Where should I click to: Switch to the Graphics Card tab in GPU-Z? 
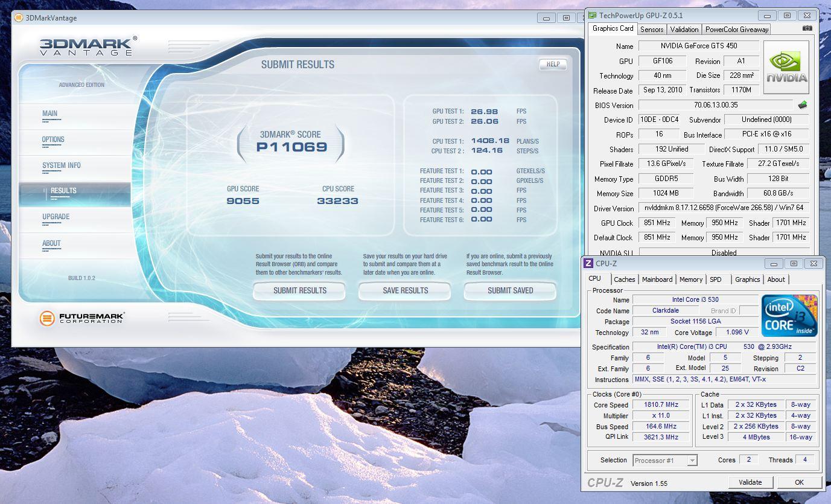[x=613, y=28]
